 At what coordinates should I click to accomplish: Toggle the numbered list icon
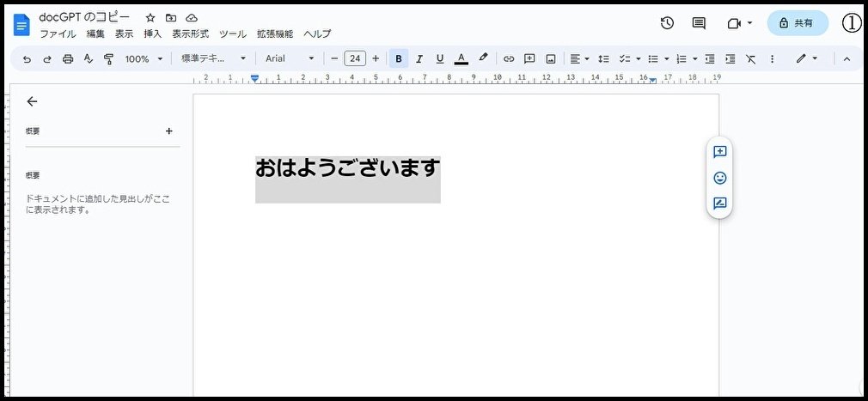[682, 58]
